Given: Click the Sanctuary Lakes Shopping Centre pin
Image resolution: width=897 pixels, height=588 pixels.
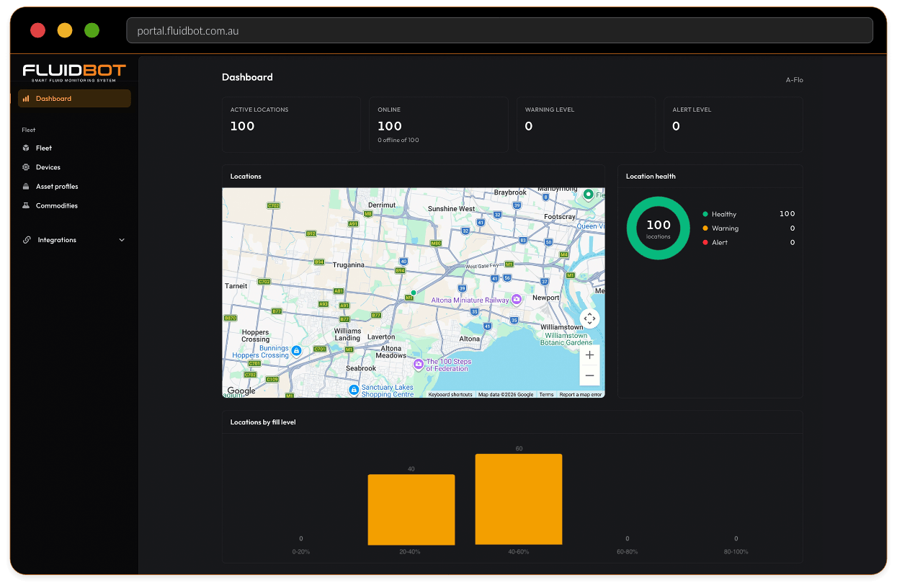Looking at the screenshot, I should [354, 390].
